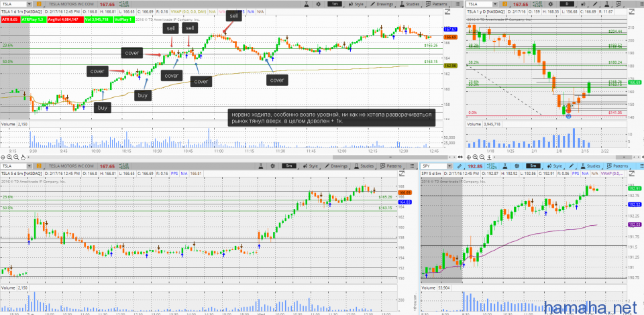Expand TSLA symbol dropdown in top-left chart
Viewport: 644px width, 315px height.
pyautogui.click(x=30, y=4)
